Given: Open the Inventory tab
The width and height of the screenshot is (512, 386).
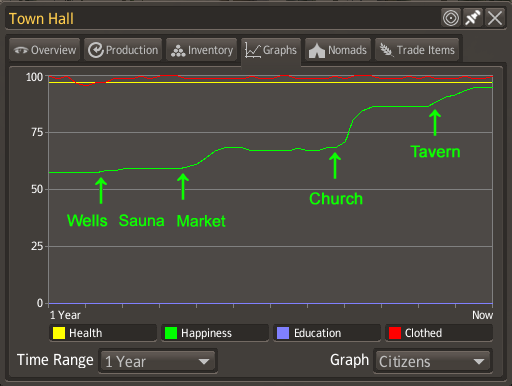Looking at the screenshot, I should pyautogui.click(x=202, y=50).
